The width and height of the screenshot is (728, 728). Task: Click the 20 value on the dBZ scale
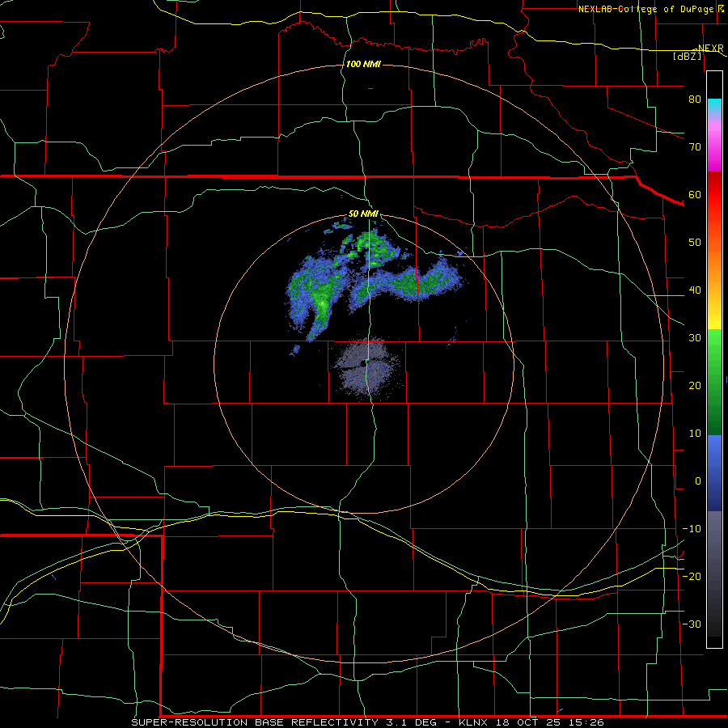click(x=695, y=386)
